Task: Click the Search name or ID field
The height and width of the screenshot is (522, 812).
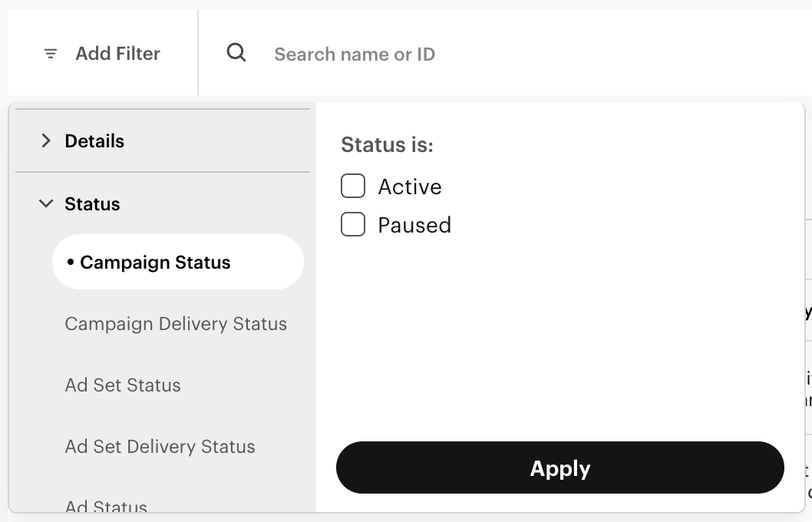Action: coord(355,54)
